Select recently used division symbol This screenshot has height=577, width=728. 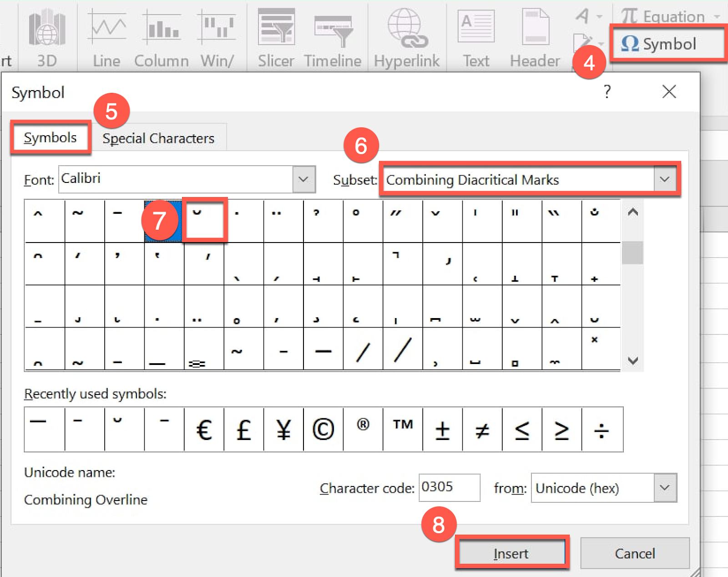pos(602,430)
